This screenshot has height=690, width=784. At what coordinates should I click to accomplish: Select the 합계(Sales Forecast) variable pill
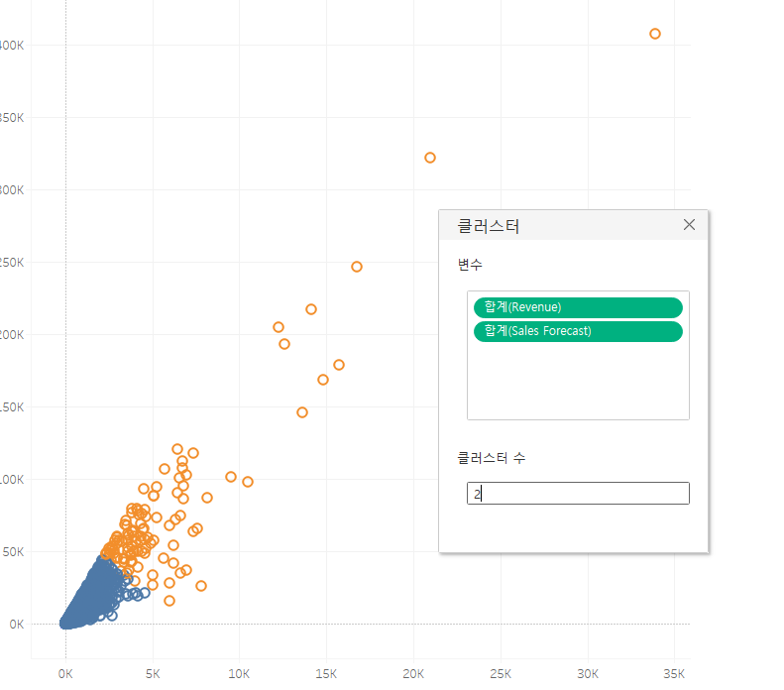pyautogui.click(x=578, y=331)
